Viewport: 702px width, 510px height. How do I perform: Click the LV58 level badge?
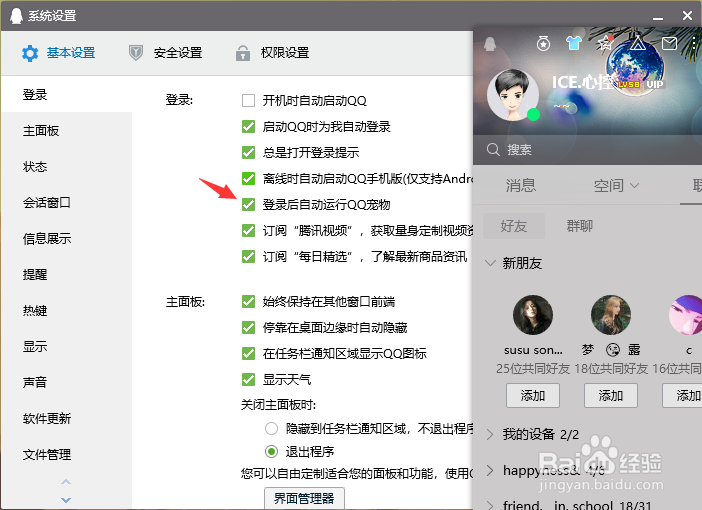[x=629, y=84]
